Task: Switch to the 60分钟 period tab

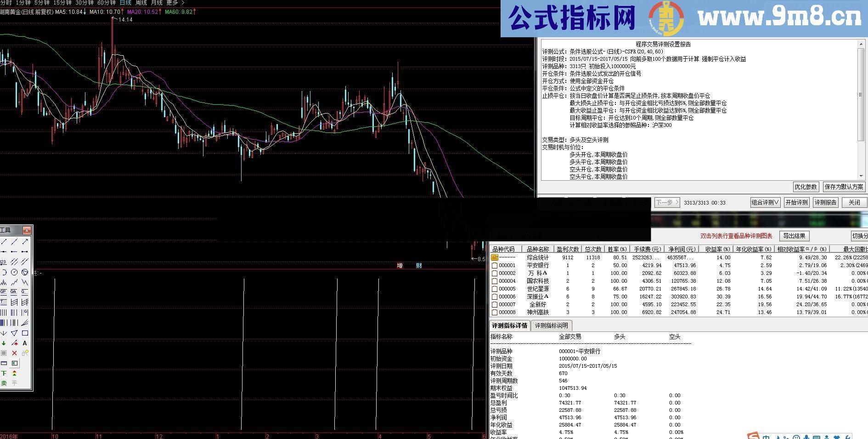Action: pyautogui.click(x=107, y=3)
